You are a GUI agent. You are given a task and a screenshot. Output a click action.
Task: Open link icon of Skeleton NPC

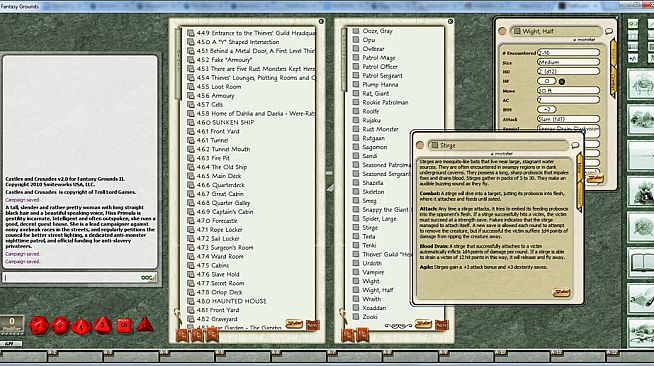click(x=356, y=191)
